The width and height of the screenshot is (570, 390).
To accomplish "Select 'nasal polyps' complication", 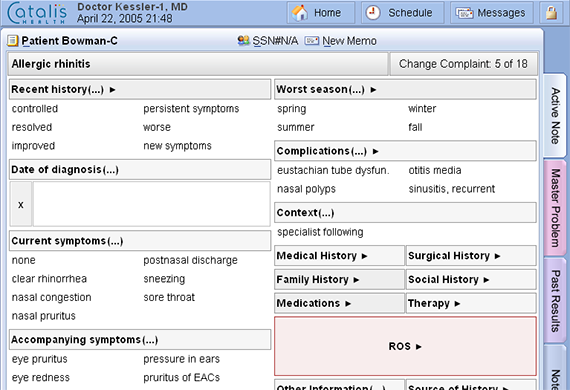I will [x=306, y=189].
